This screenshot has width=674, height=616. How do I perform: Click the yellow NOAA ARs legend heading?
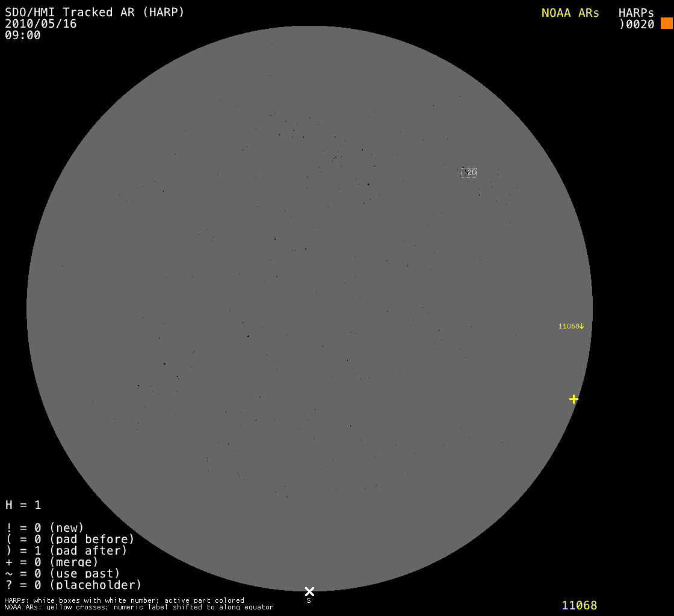coord(570,13)
